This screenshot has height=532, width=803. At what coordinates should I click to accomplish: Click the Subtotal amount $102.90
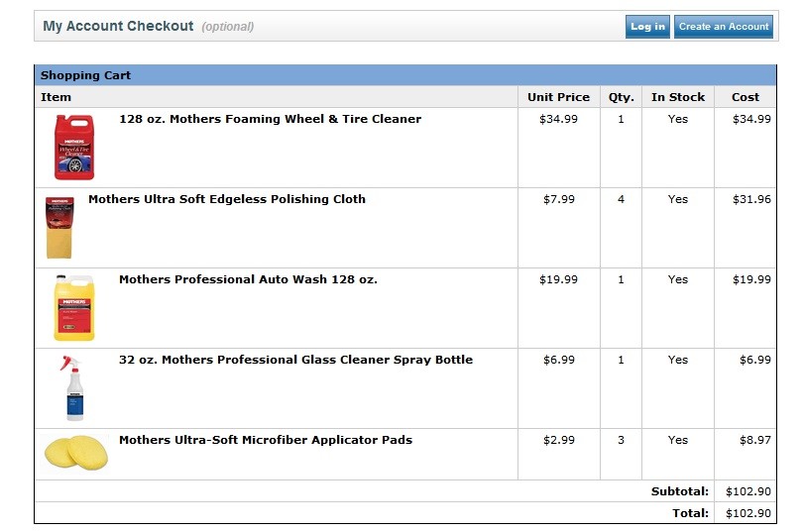747,491
